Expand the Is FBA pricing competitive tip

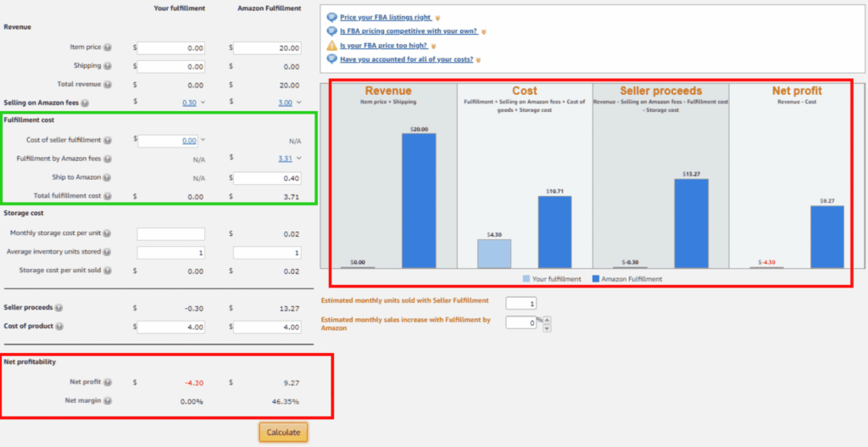click(483, 32)
